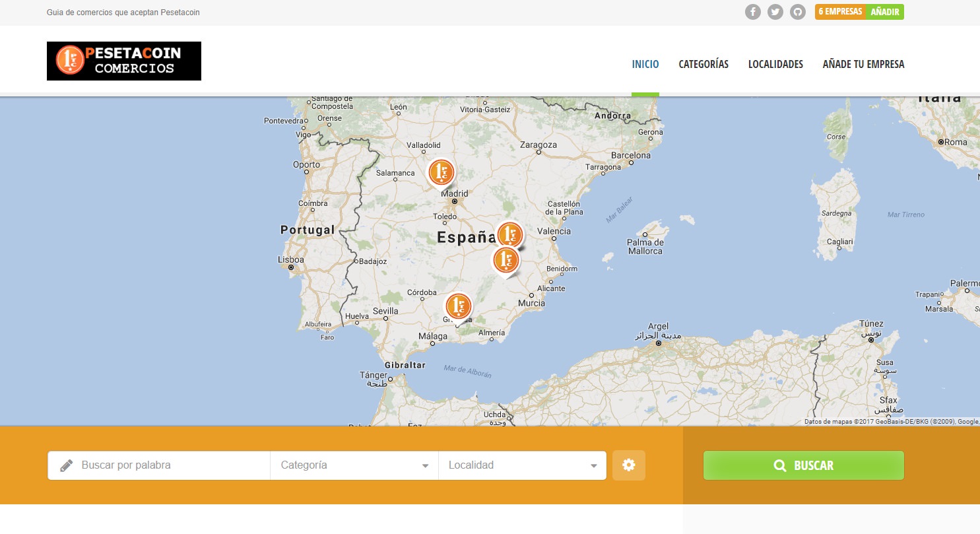This screenshot has width=980, height=534.
Task: Click the Oporto label on map
Action: pos(307,165)
